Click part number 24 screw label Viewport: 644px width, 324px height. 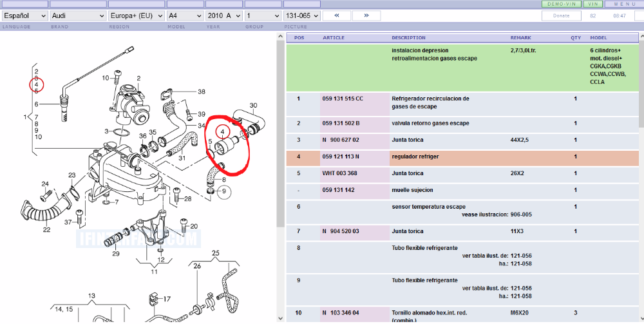point(45,184)
